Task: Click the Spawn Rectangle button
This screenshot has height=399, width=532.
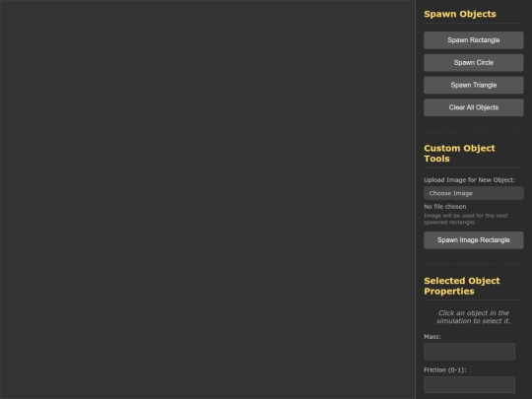Action: [x=473, y=40]
